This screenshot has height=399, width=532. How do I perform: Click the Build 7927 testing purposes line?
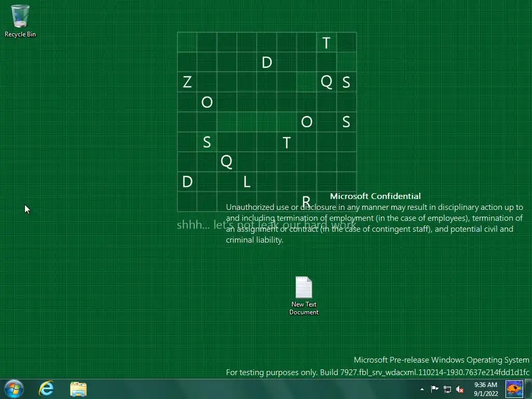point(378,372)
